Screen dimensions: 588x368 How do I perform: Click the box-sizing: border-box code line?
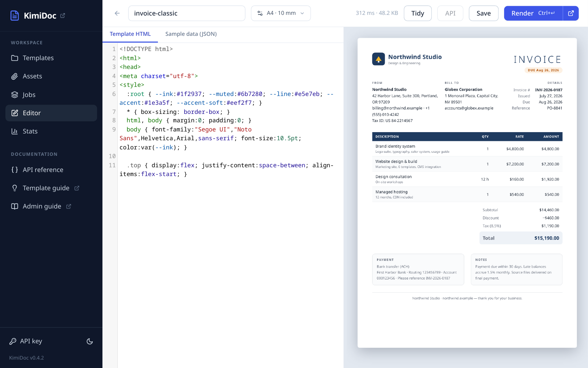click(178, 112)
